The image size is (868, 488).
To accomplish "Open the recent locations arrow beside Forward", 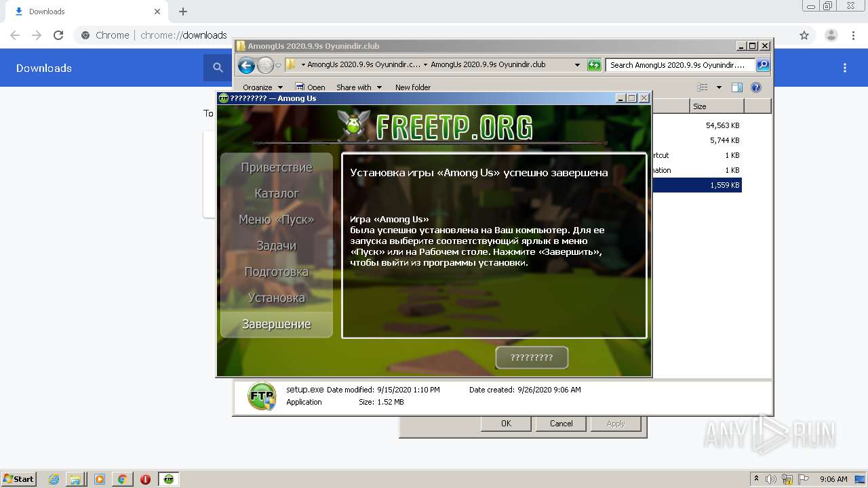I will [x=278, y=66].
